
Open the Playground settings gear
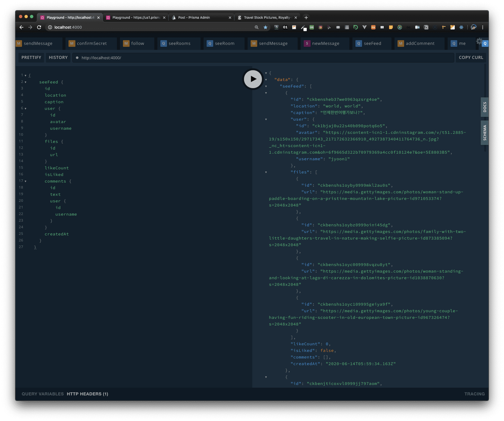click(x=479, y=41)
